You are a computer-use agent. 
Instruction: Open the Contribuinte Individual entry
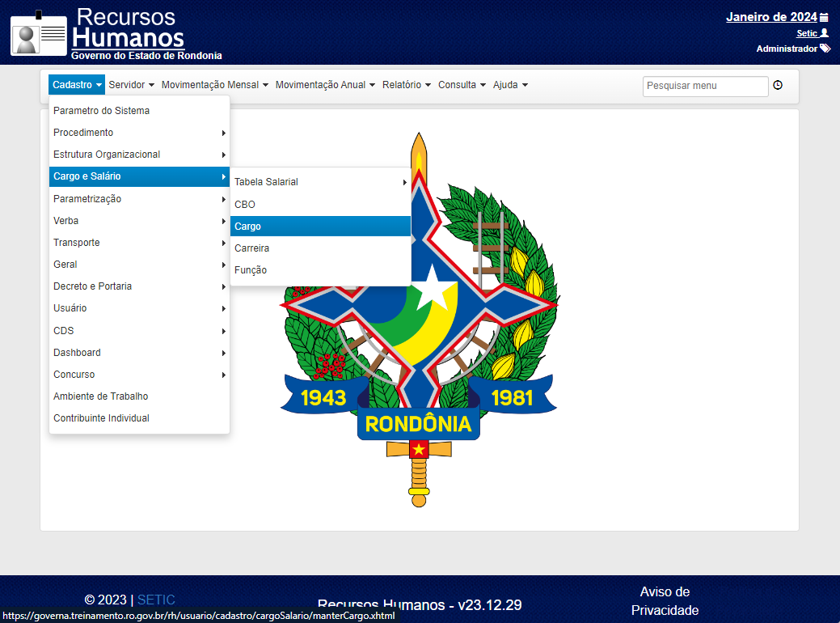coord(139,418)
